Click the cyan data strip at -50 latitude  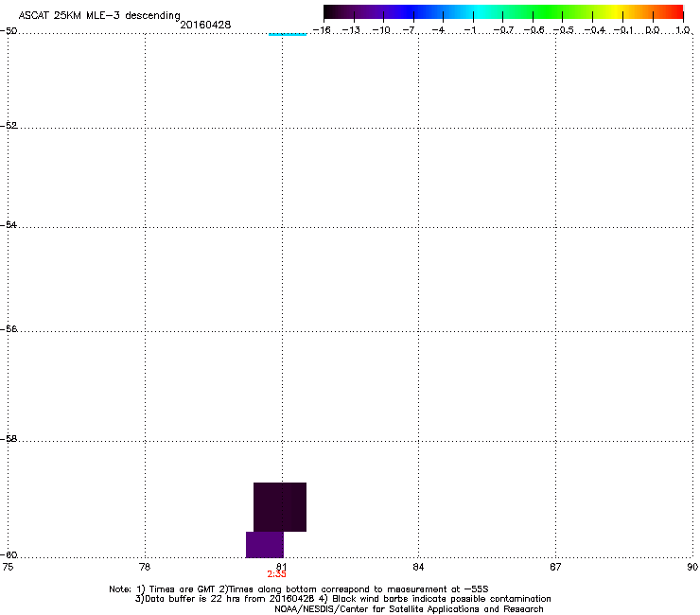(288, 33)
